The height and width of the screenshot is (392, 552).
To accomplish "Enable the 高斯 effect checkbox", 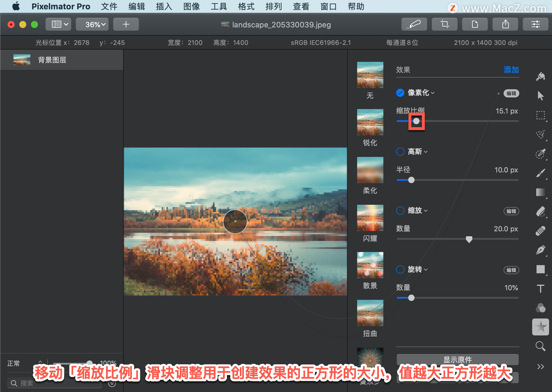I will [x=400, y=152].
